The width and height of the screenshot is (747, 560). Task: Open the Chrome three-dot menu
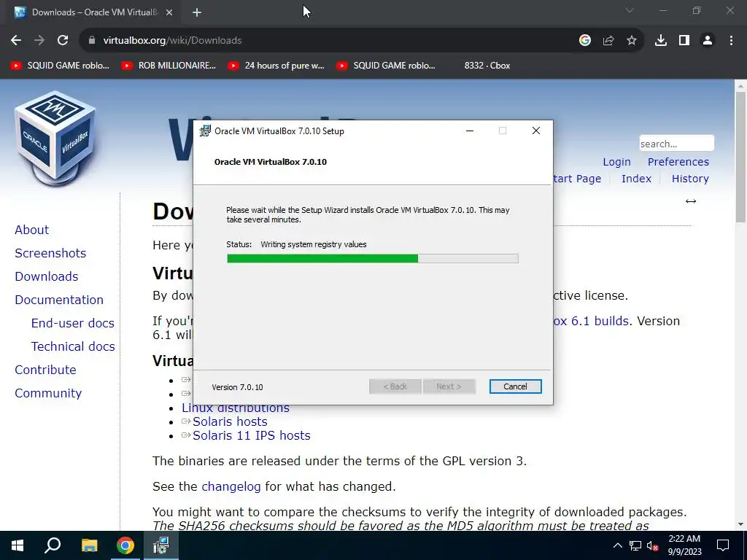coord(731,41)
